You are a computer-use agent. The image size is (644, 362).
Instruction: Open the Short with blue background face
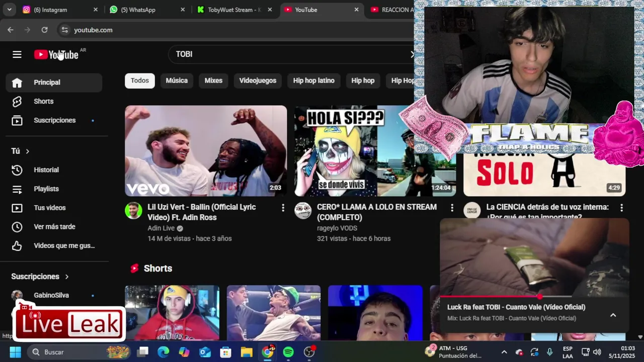coord(375,313)
